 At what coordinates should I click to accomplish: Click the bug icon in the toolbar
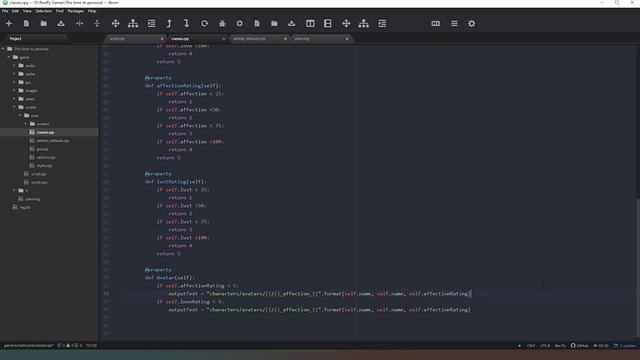click(x=222, y=24)
